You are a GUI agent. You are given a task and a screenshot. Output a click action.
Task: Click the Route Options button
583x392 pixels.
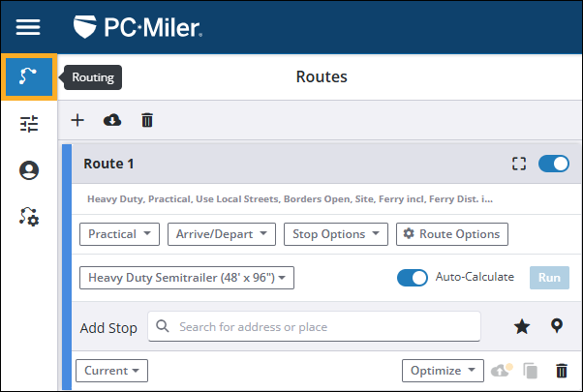click(452, 234)
